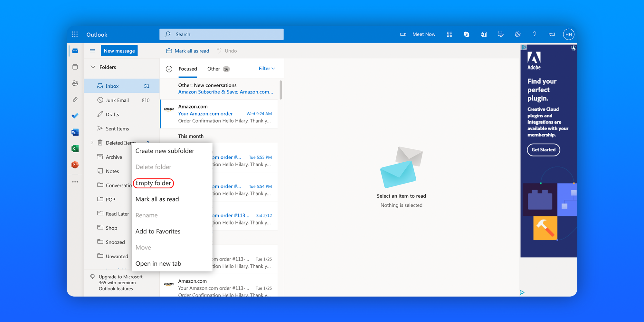Open Outlook Settings gear
The width and height of the screenshot is (644, 322).
point(517,34)
